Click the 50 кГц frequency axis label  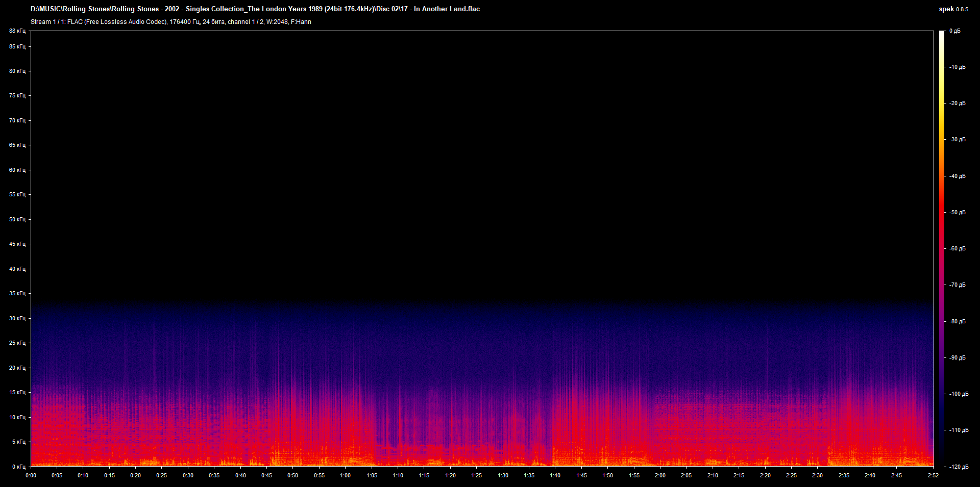pyautogui.click(x=17, y=219)
